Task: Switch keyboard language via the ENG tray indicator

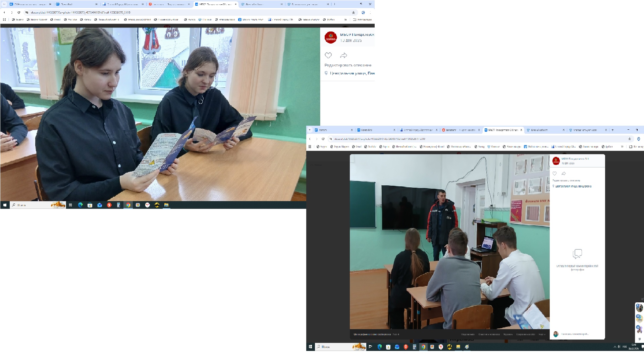Action: 625,346
